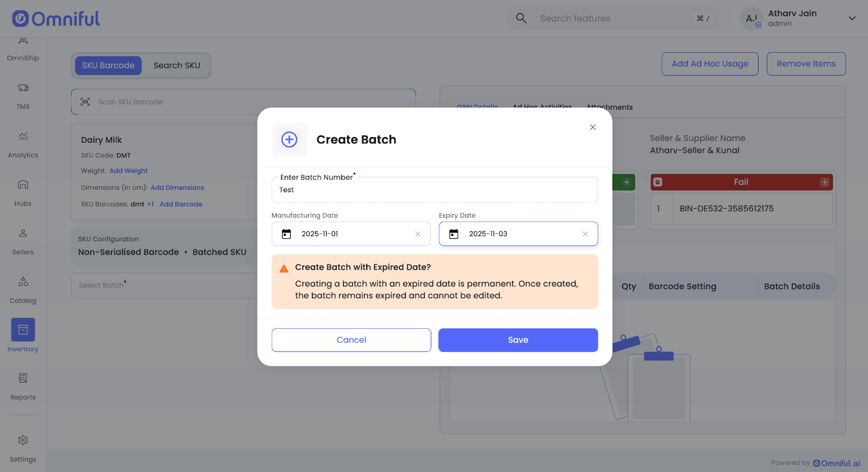Open the Expiry Date picker field
Viewport: 868px width, 472px height.
pyautogui.click(x=518, y=234)
